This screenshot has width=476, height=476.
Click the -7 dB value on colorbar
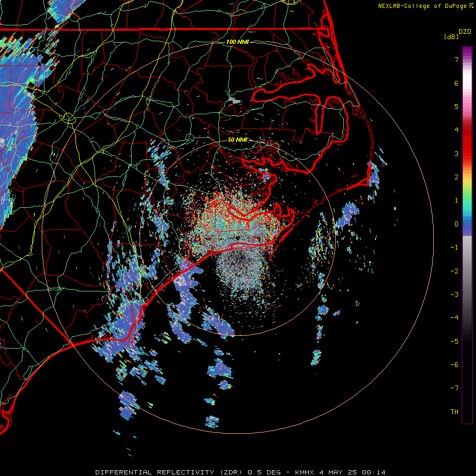tap(454, 388)
